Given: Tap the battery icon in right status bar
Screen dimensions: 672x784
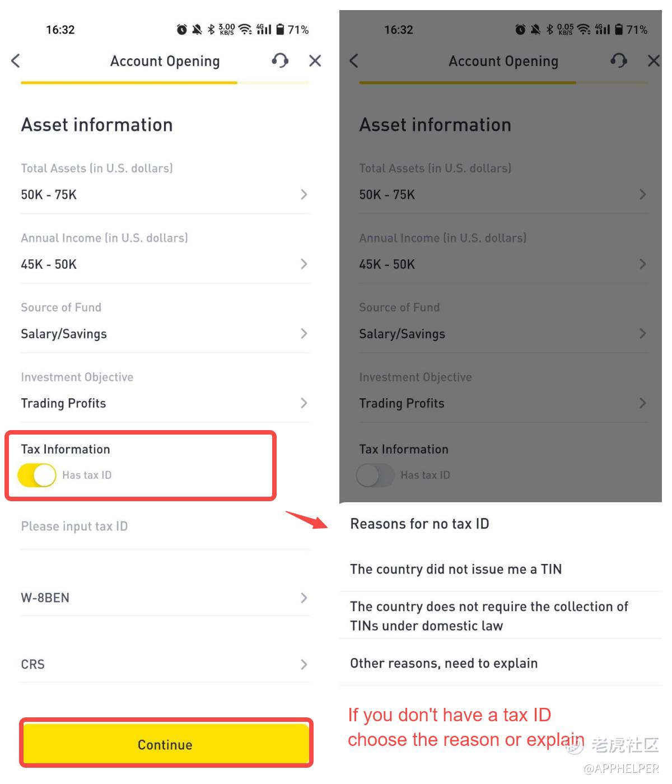Looking at the screenshot, I should (619, 30).
